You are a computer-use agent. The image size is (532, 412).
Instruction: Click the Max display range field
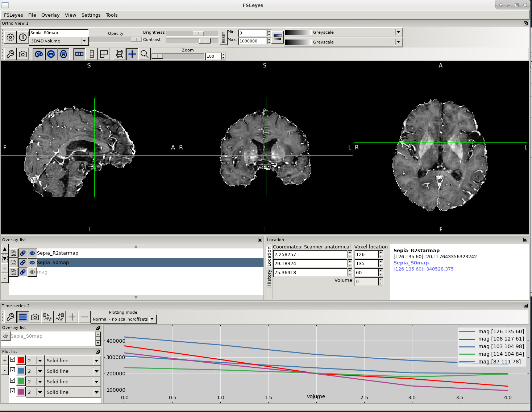click(x=253, y=41)
